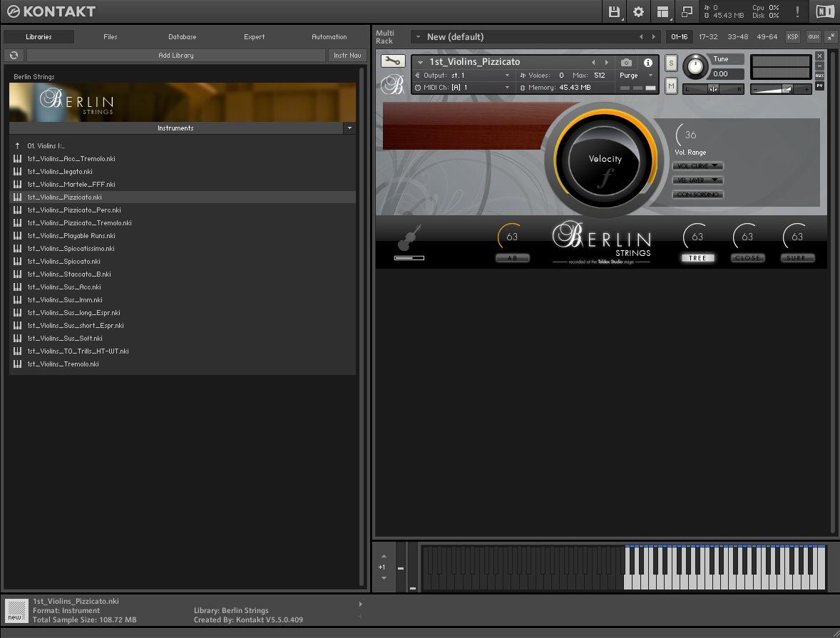Switch to the Expert tab
The width and height of the screenshot is (840, 638).
click(254, 37)
